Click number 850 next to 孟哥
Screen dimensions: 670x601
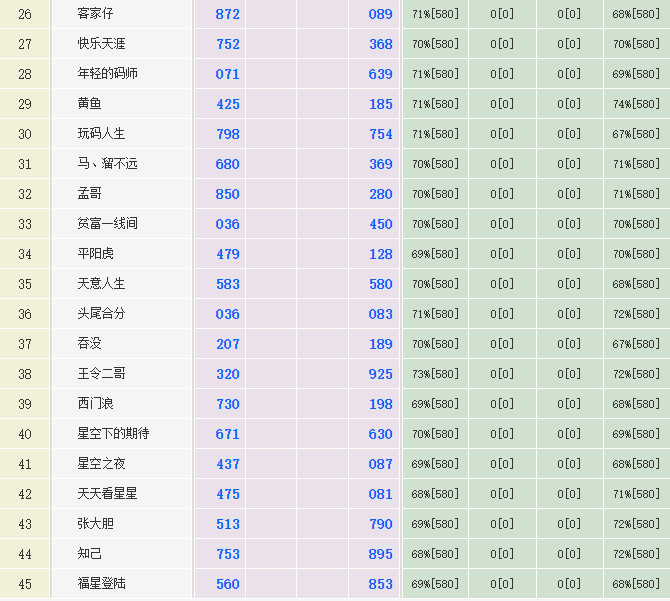[228, 194]
